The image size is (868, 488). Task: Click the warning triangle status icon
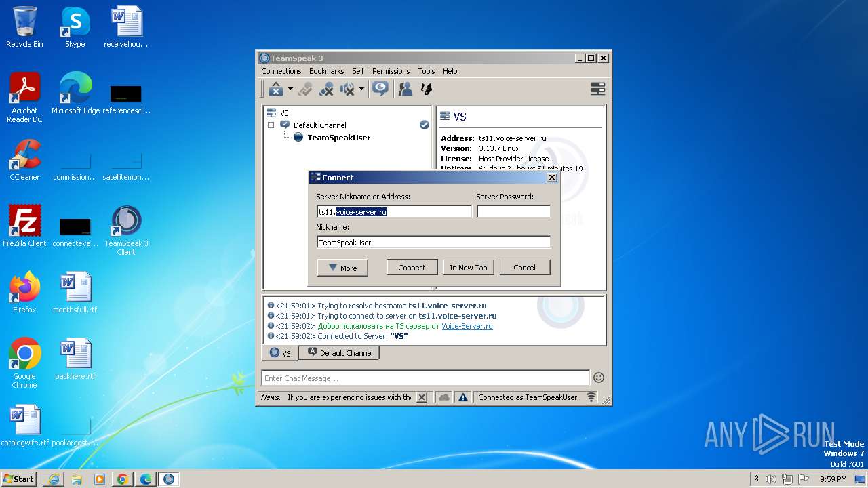click(x=463, y=397)
